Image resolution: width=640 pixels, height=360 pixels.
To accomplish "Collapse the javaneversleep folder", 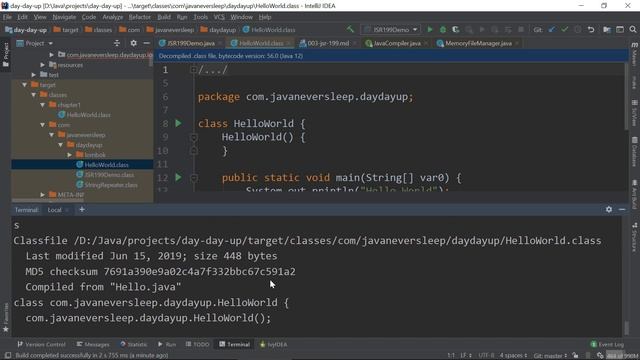I will (x=51, y=135).
